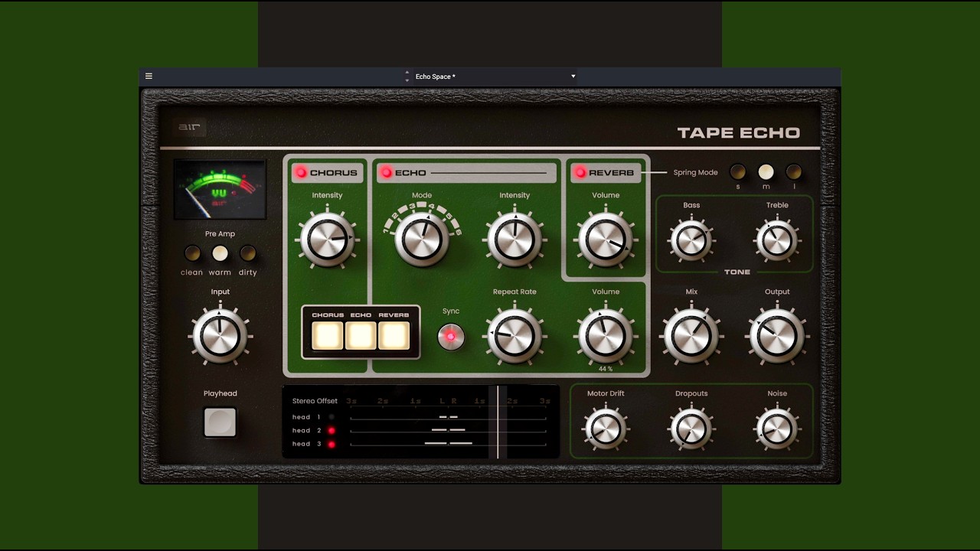Disable head 2 red LED

[x=332, y=430]
